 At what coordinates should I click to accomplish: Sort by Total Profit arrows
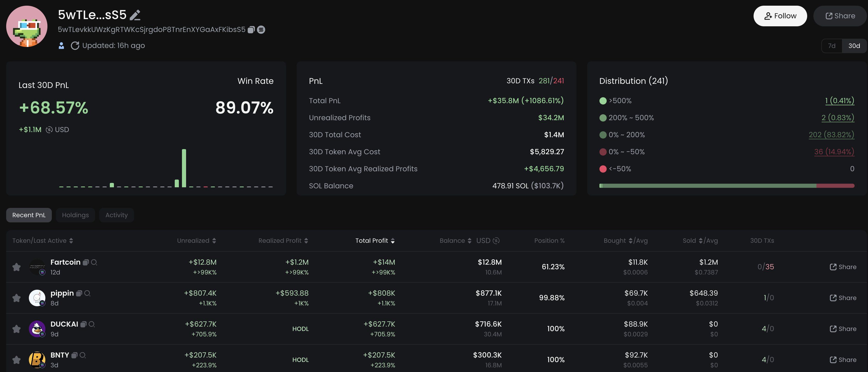(x=393, y=241)
